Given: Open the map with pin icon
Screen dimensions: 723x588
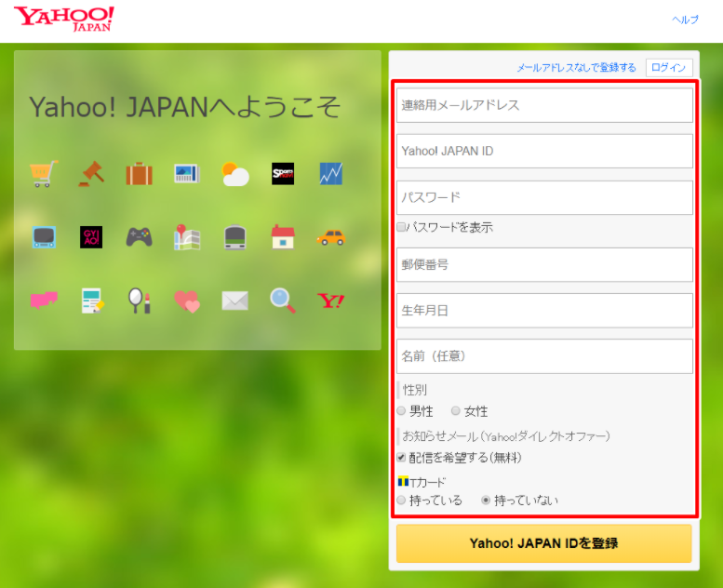Looking at the screenshot, I should tap(187, 237).
